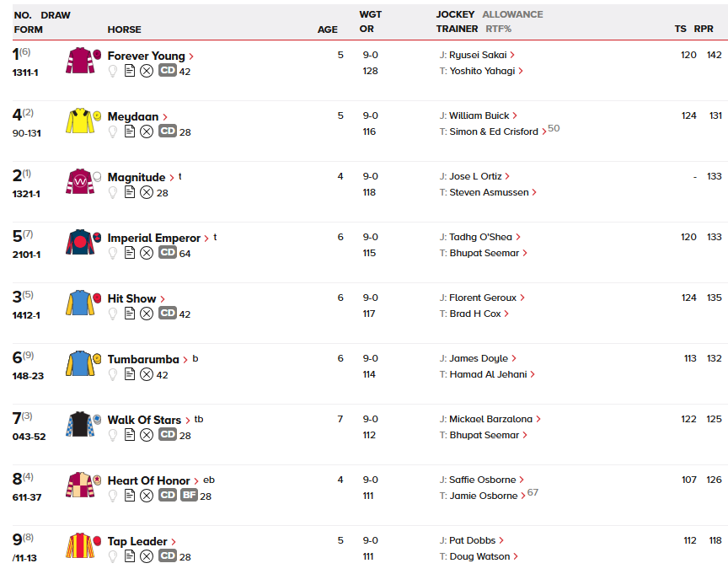Click Meydaan's yellow jockey silks
Viewport: 728px width, 574px height.
point(79,121)
